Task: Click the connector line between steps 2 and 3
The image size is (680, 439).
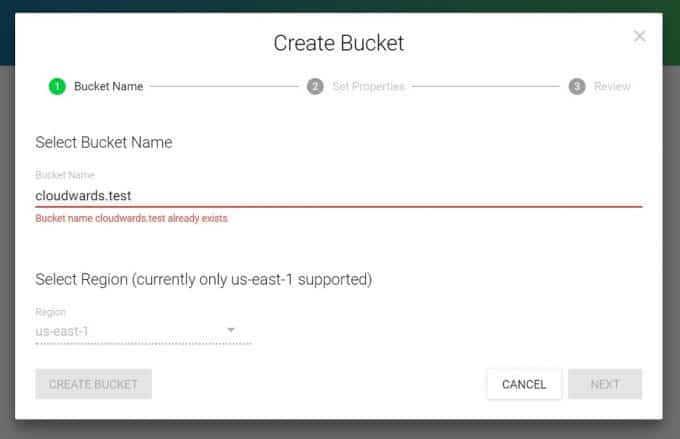Action: pos(485,86)
